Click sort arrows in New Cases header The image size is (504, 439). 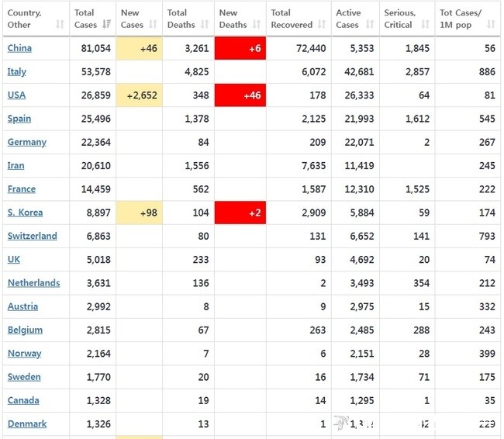click(x=155, y=25)
